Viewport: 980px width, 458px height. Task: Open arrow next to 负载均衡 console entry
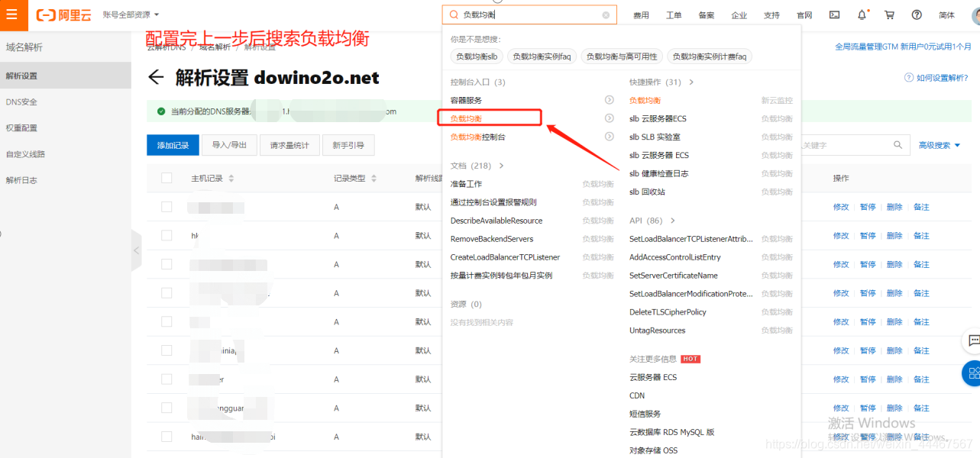click(x=610, y=118)
